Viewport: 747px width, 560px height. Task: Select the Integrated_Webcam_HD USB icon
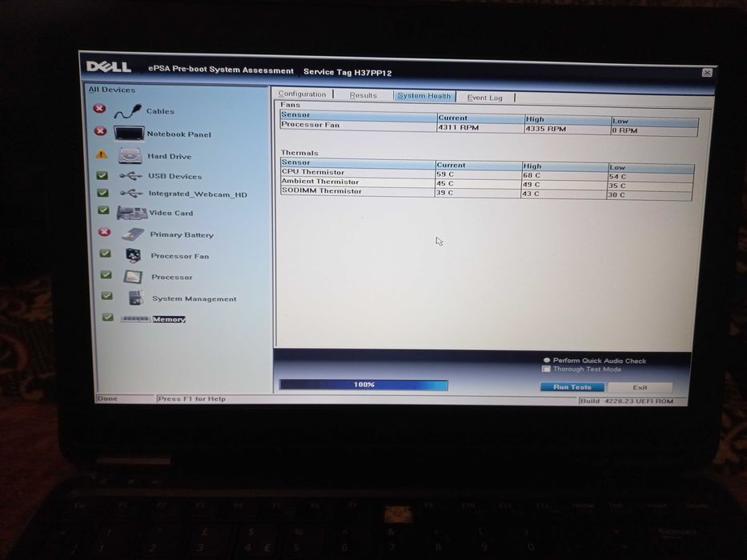pyautogui.click(x=131, y=194)
